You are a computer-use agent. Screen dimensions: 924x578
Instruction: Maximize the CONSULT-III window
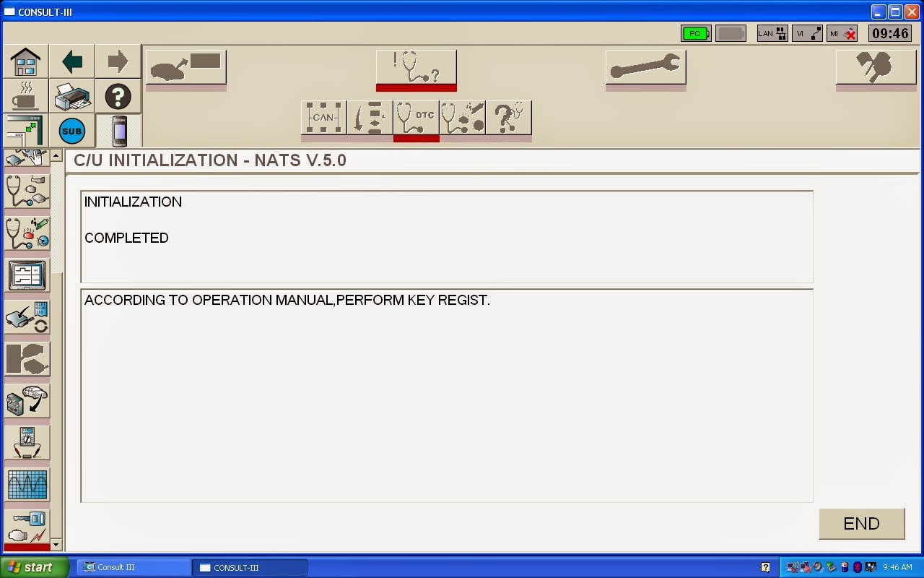click(895, 12)
